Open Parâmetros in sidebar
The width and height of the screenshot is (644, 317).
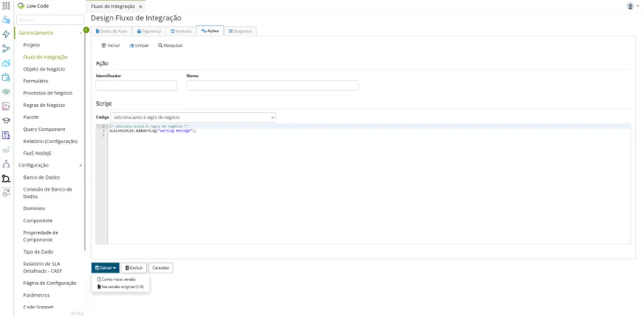[x=36, y=295]
